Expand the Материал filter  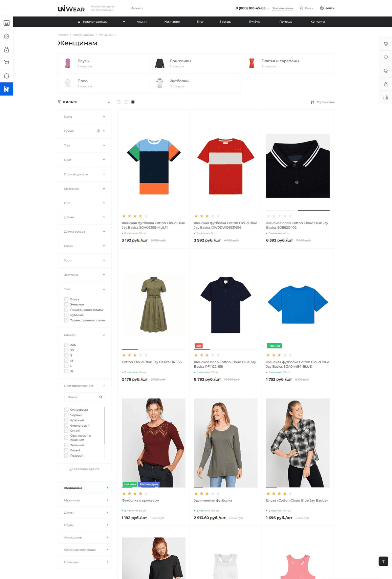tap(84, 189)
